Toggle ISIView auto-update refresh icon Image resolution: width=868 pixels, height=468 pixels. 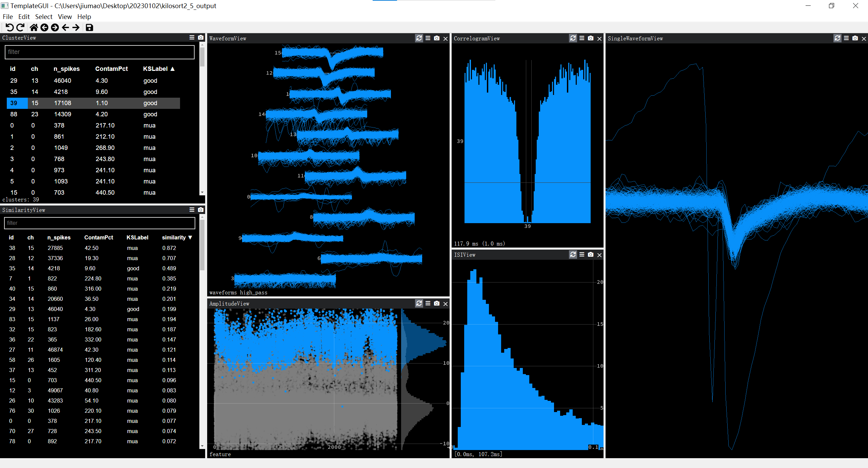pyautogui.click(x=573, y=255)
